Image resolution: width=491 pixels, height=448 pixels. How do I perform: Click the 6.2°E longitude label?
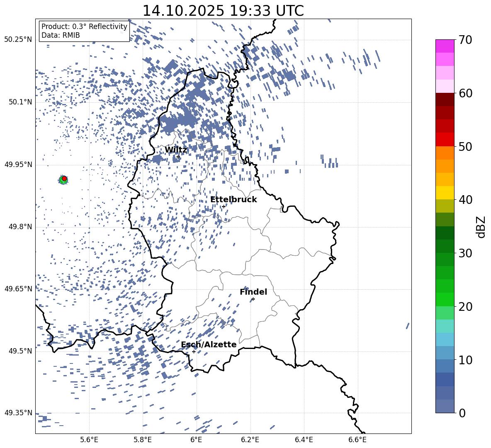pyautogui.click(x=250, y=440)
